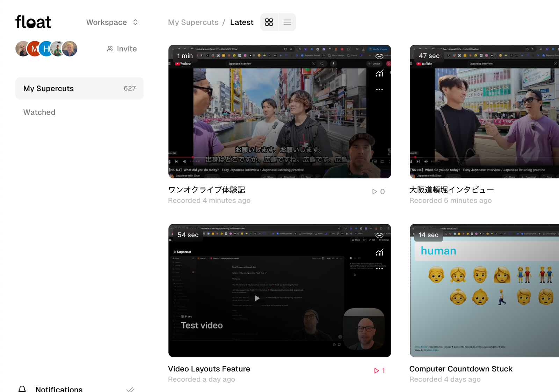
Task: Open the ワンオクライブ体験記 title
Action: coord(206,190)
